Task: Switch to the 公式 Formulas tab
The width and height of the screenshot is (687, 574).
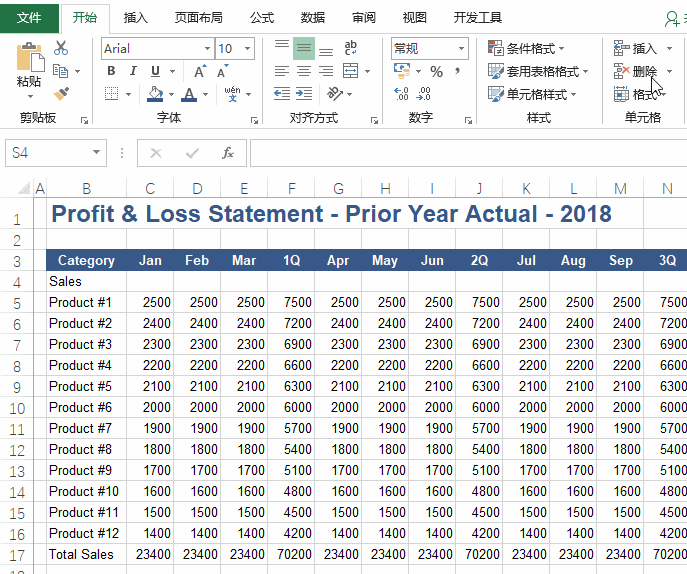Action: tap(262, 18)
